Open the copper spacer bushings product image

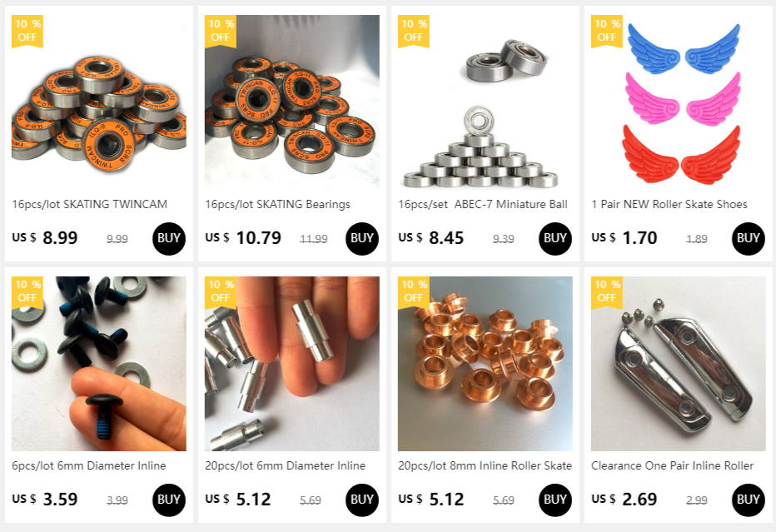coord(485,363)
